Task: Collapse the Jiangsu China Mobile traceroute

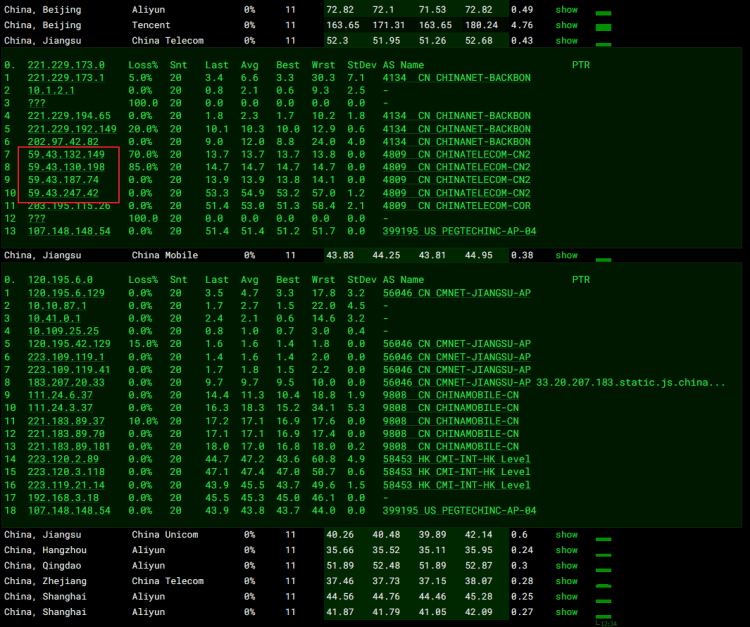Action: (x=567, y=255)
